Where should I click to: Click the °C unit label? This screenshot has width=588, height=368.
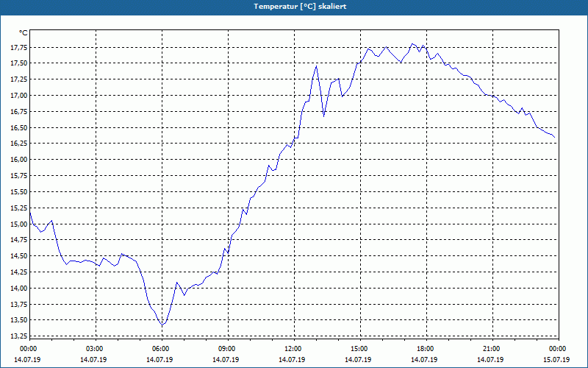pos(24,33)
